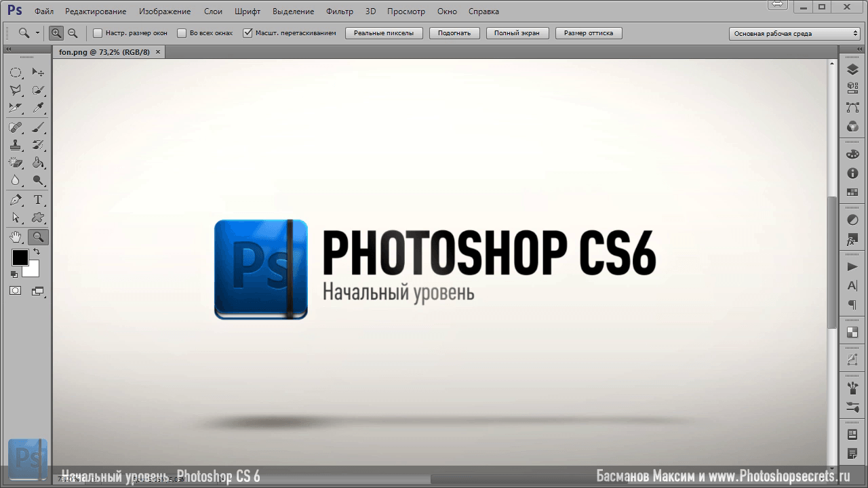Image resolution: width=868 pixels, height=488 pixels.
Task: Switch to the fon.png document tab
Action: 104,52
